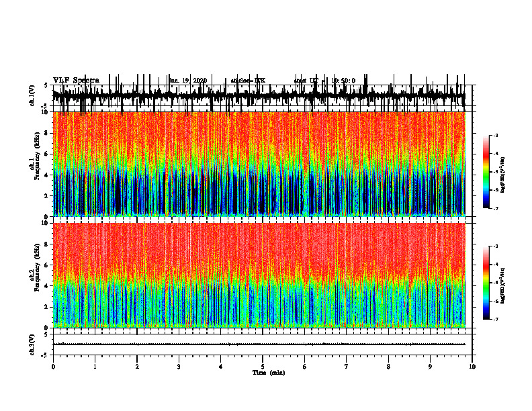Click the ch.1 colorbar log(PSD) unit label
This screenshot has height=411, width=532.
503,175
